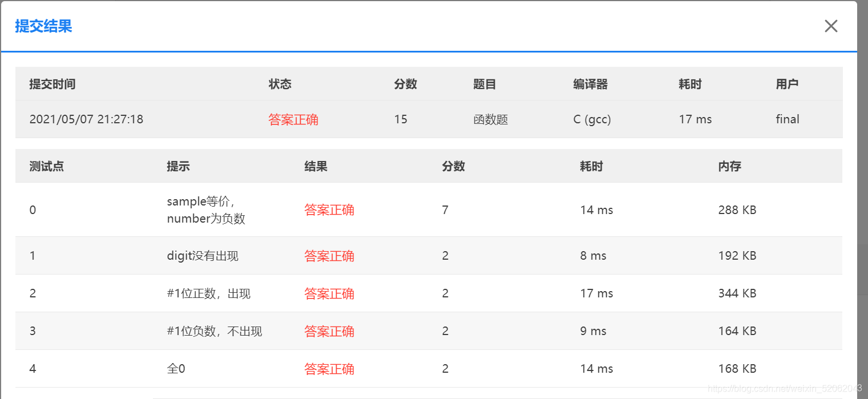Click the 状态 column header
The image size is (868, 399).
(280, 83)
